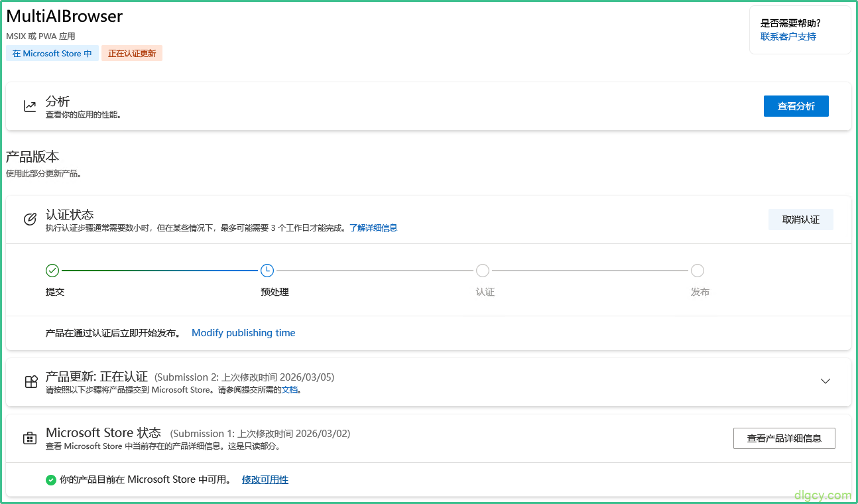Click the 查看产品详细信息 button
This screenshot has width=858, height=504.
point(784,438)
